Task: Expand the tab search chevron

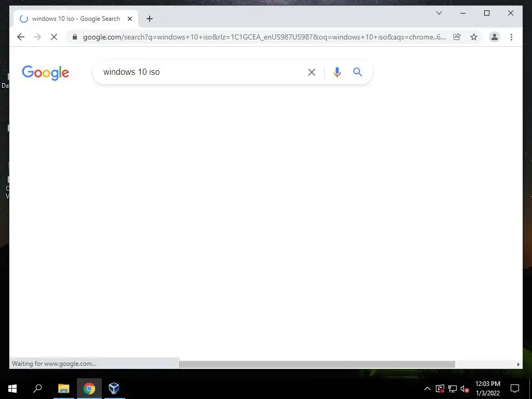Action: click(x=438, y=13)
